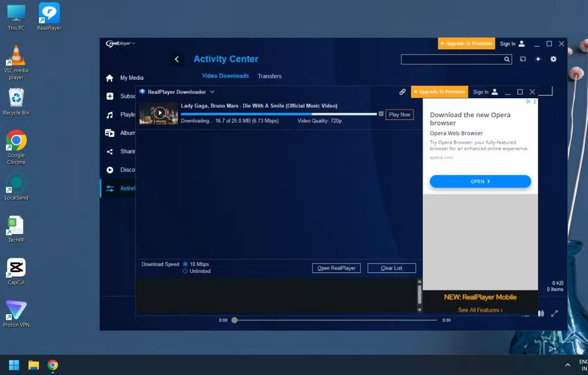Screen dimensions: 588x375
Task: Open the Proton VPN desktop shortcut
Action: tap(16, 314)
